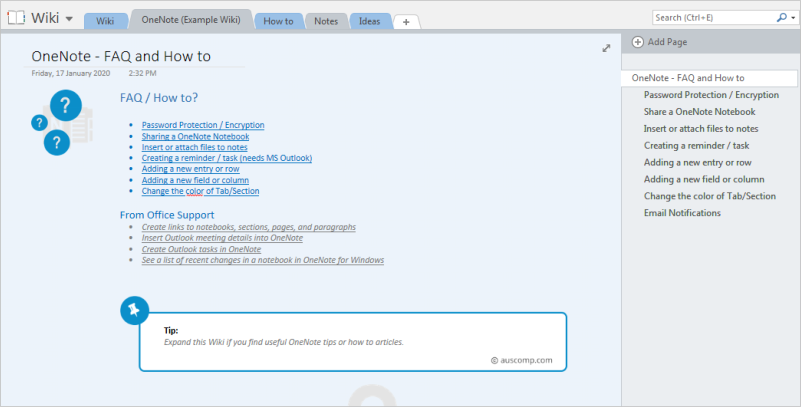This screenshot has width=801, height=407.
Task: Click the Tip: label in the box
Action: pyautogui.click(x=171, y=330)
